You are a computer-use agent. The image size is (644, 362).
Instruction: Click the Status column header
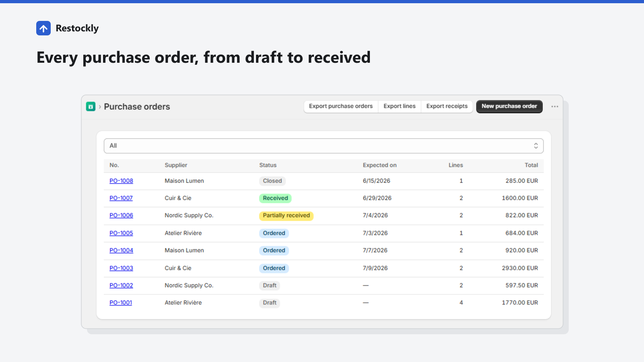(x=268, y=165)
